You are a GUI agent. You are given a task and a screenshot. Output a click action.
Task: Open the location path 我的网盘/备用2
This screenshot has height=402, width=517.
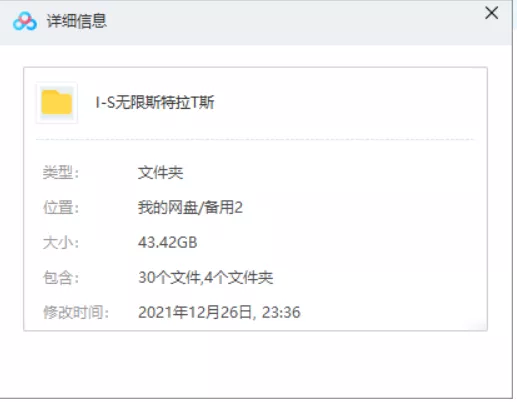tap(190, 208)
